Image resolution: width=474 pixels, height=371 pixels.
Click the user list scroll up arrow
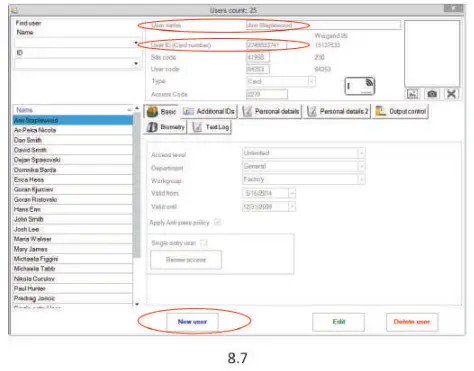point(136,108)
